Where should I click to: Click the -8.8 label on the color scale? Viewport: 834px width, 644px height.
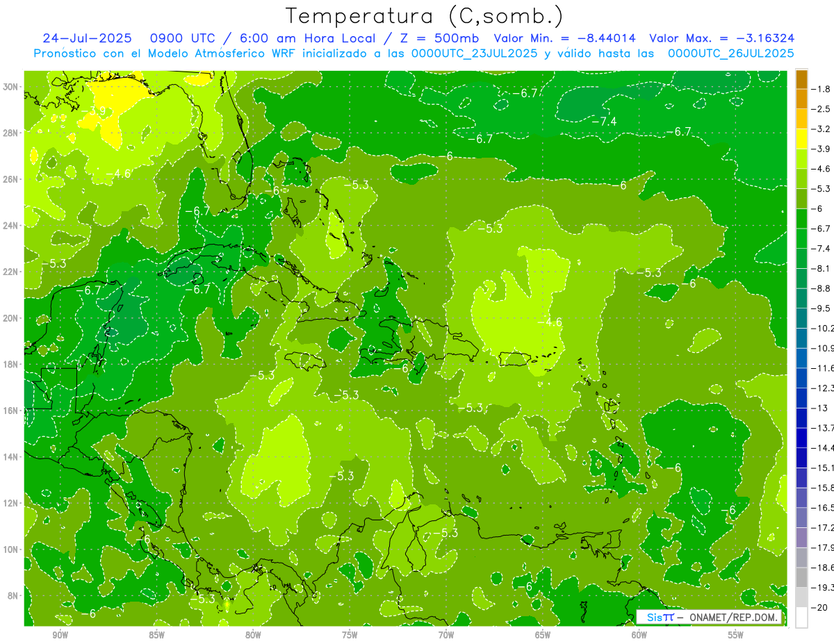pyautogui.click(x=821, y=288)
